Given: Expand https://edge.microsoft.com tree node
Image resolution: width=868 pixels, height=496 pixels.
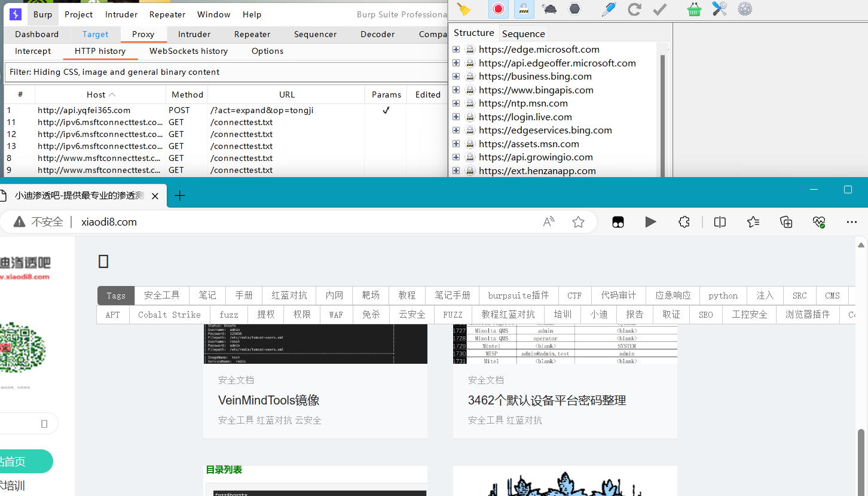Looking at the screenshot, I should click(x=456, y=50).
